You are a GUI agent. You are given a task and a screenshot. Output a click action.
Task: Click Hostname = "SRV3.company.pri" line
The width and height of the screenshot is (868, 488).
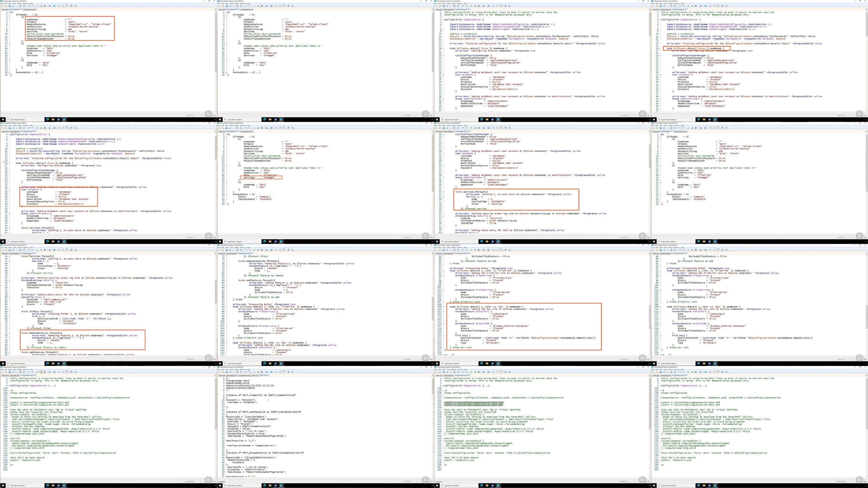(47, 299)
